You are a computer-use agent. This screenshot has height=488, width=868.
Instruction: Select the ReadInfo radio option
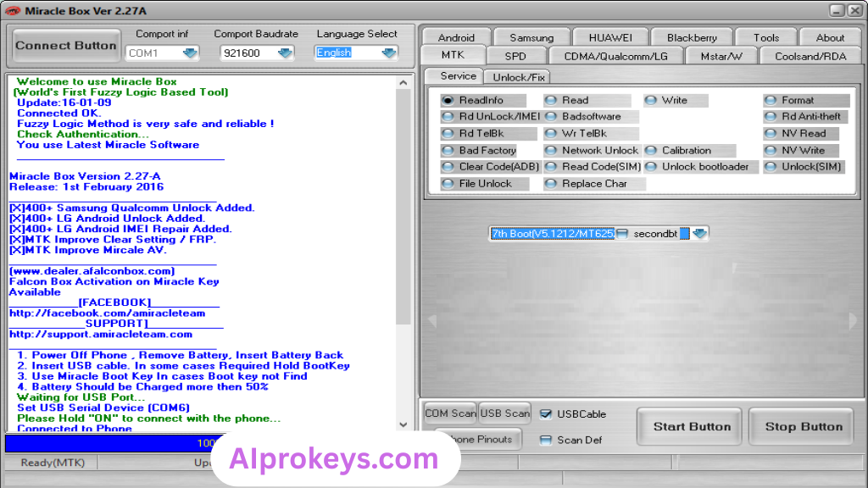482,100
